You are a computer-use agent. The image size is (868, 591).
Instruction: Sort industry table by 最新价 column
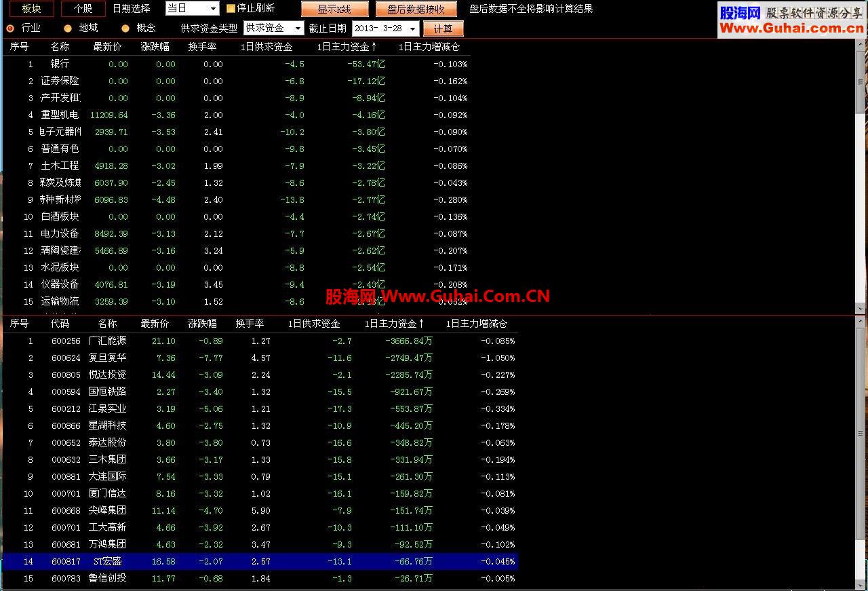point(107,47)
